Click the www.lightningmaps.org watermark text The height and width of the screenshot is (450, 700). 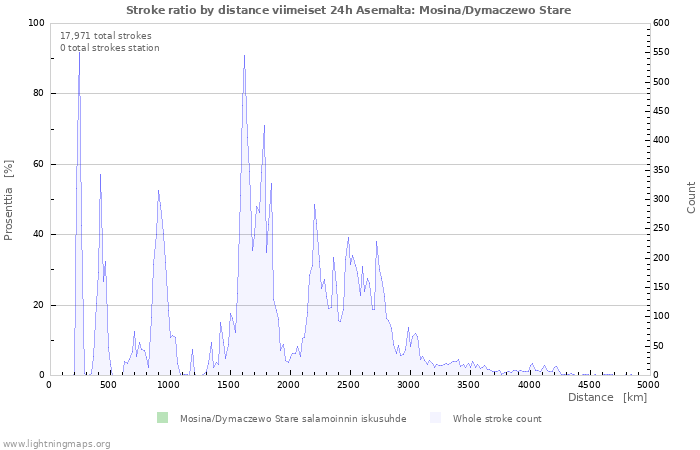[55, 444]
